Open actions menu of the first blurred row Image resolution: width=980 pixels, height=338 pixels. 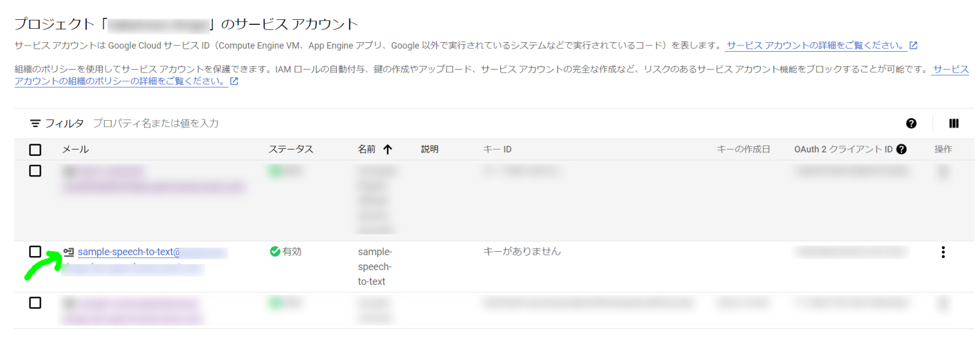(x=942, y=171)
